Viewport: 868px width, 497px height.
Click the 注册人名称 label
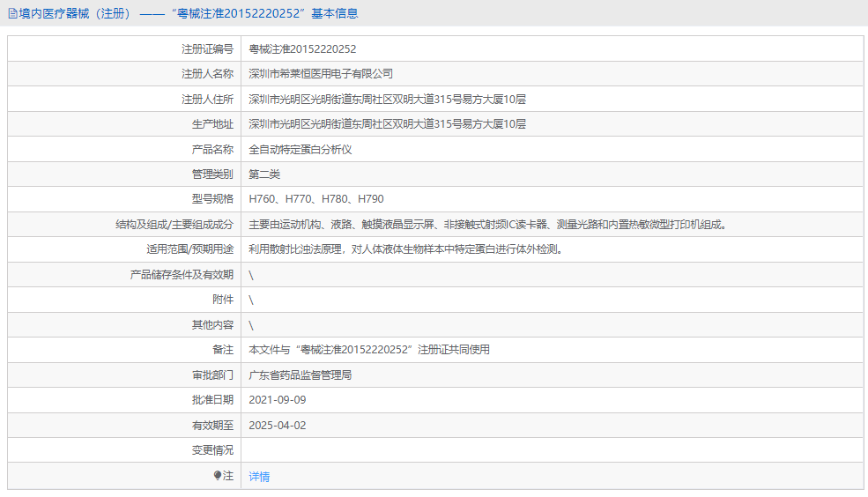coord(208,74)
